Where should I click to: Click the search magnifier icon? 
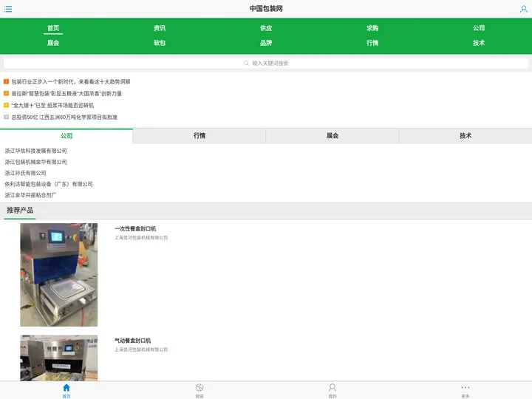coord(246,63)
